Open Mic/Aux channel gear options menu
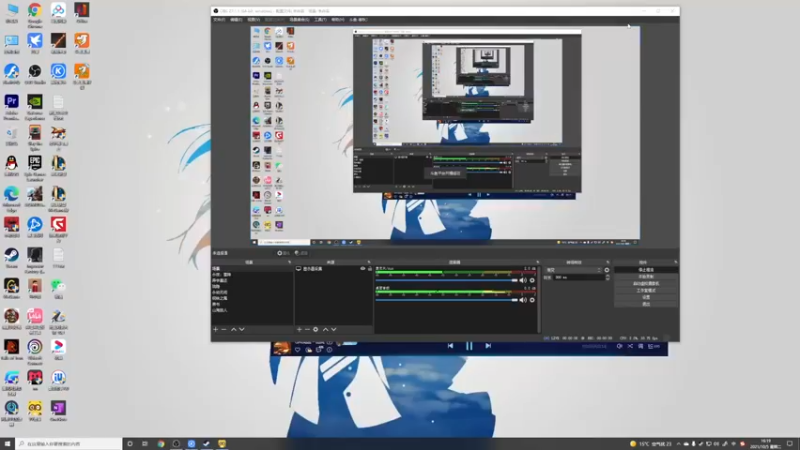This screenshot has width=800, height=450. [532, 280]
